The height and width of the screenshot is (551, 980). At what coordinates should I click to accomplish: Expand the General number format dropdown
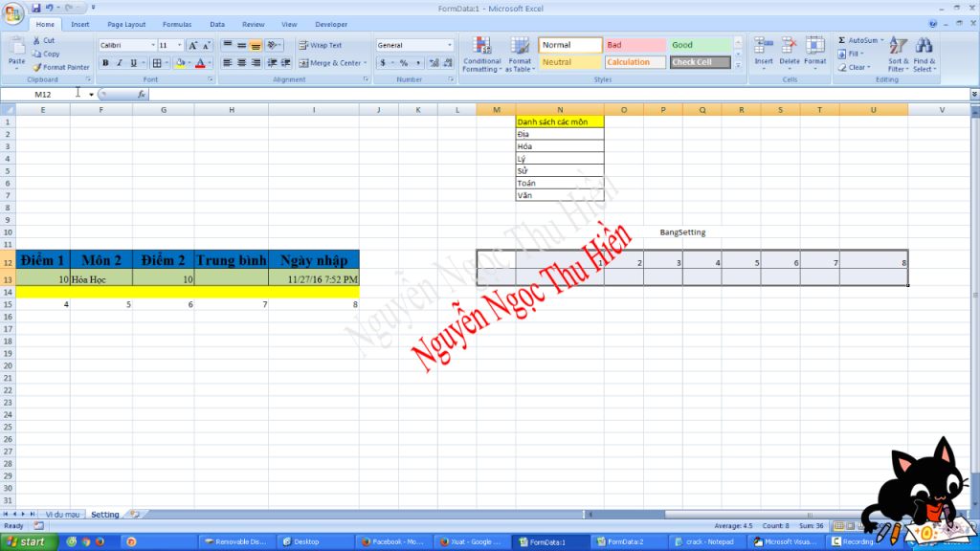pos(450,45)
